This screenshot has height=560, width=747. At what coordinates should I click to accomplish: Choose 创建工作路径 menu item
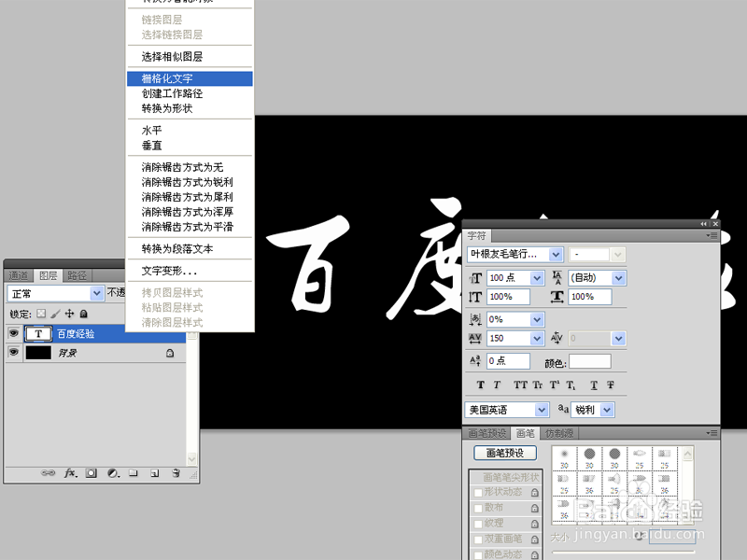click(190, 93)
